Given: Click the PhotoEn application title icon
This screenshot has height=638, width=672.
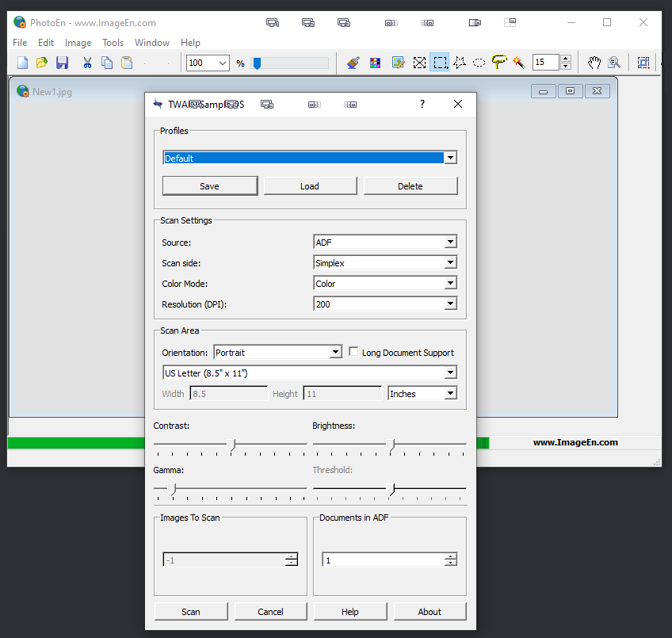Looking at the screenshot, I should [20, 22].
